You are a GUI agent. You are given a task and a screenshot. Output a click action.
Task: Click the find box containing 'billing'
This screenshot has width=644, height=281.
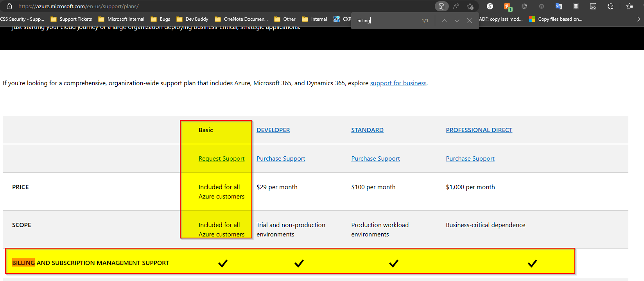[385, 21]
